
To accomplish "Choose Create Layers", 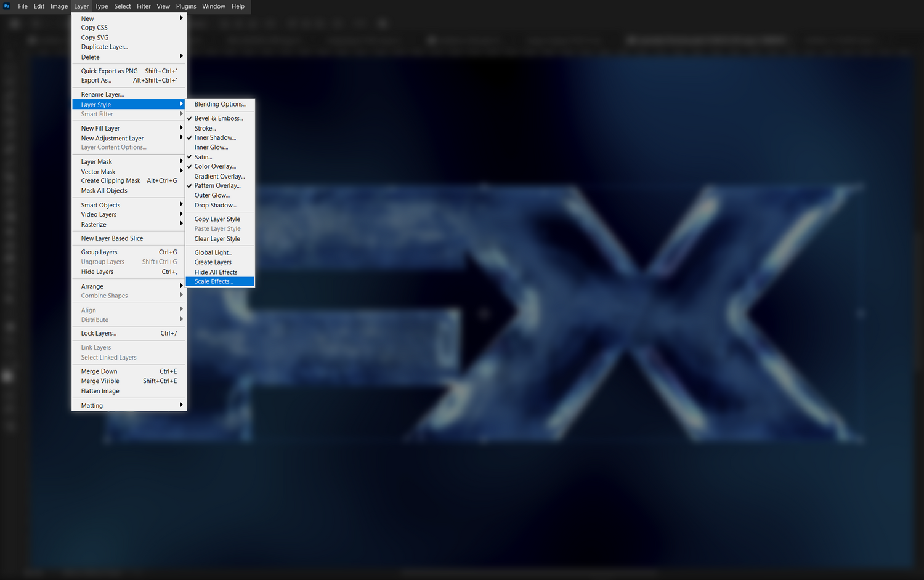I will [220, 262].
